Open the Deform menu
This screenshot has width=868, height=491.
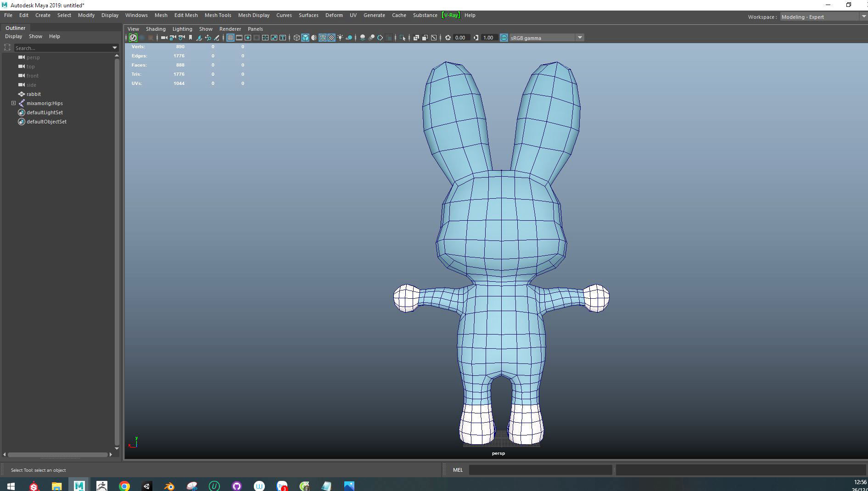(334, 15)
